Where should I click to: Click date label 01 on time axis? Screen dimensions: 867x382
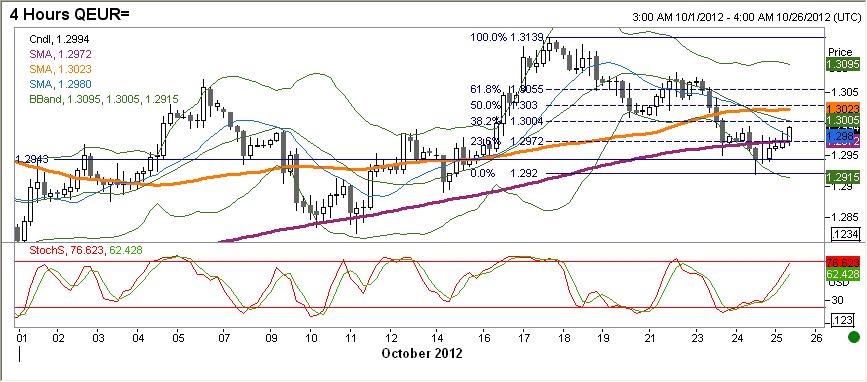[21, 337]
